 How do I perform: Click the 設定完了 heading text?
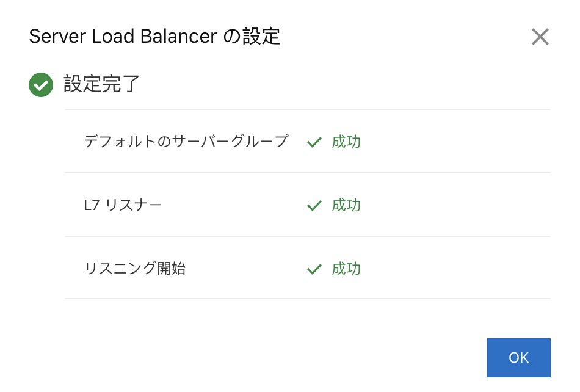click(102, 84)
